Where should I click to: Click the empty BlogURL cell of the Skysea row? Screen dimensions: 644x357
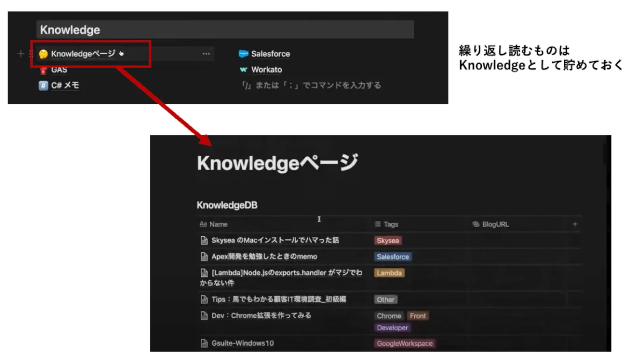click(517, 241)
